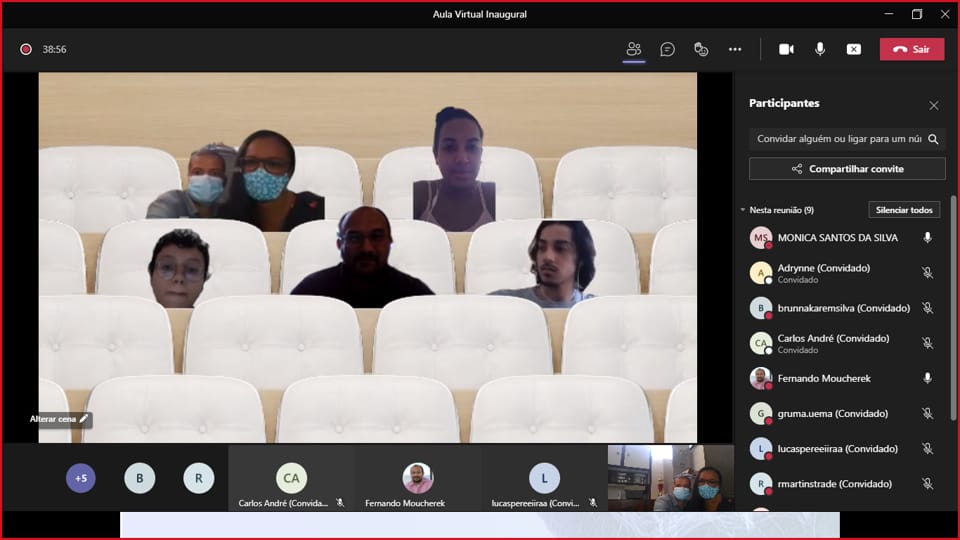This screenshot has width=960, height=540.
Task: Mute everyone with Silenciar todos
Action: [904, 210]
